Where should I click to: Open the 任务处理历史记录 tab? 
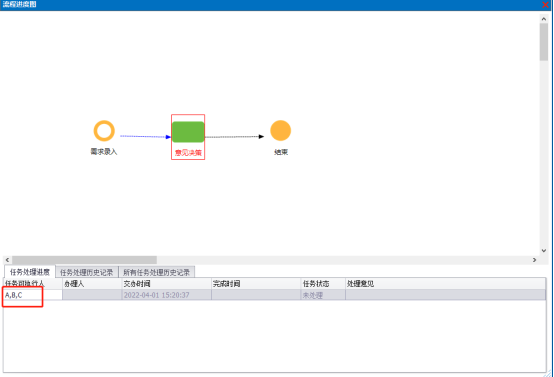[x=87, y=272]
